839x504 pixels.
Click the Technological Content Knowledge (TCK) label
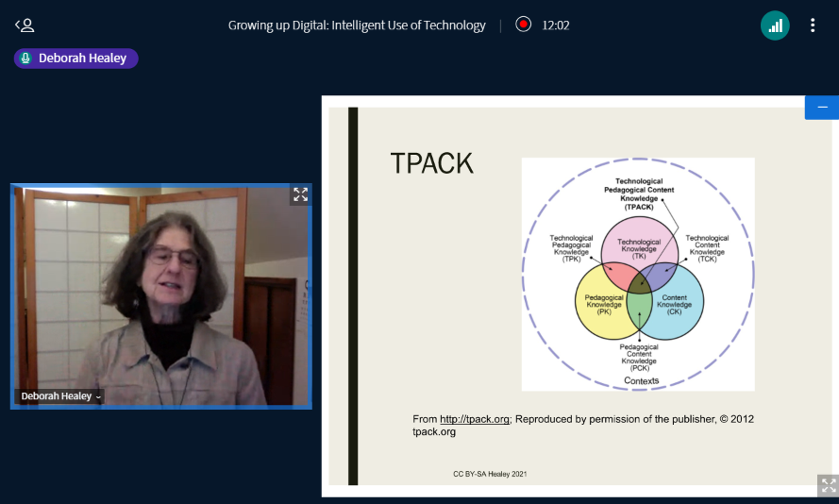(707, 248)
